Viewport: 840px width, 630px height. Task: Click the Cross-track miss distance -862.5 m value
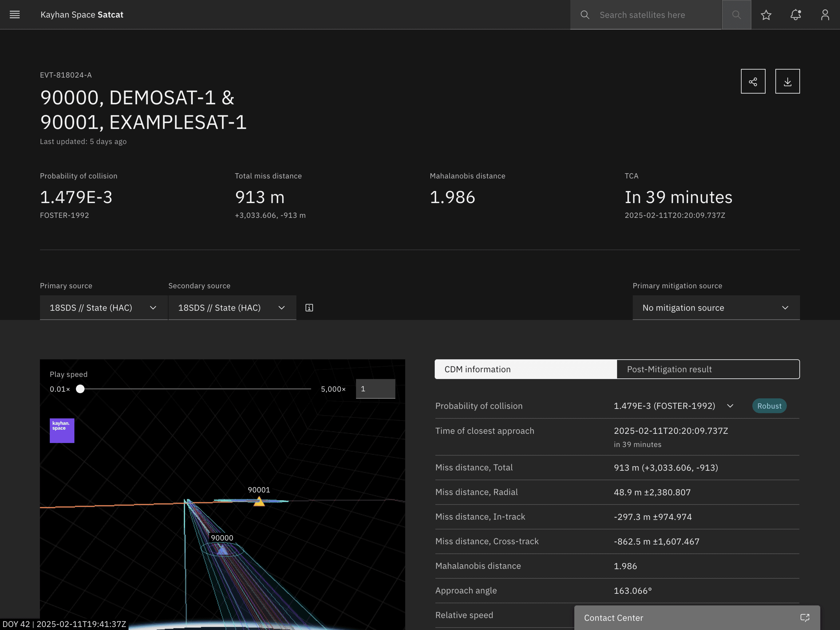(656, 541)
